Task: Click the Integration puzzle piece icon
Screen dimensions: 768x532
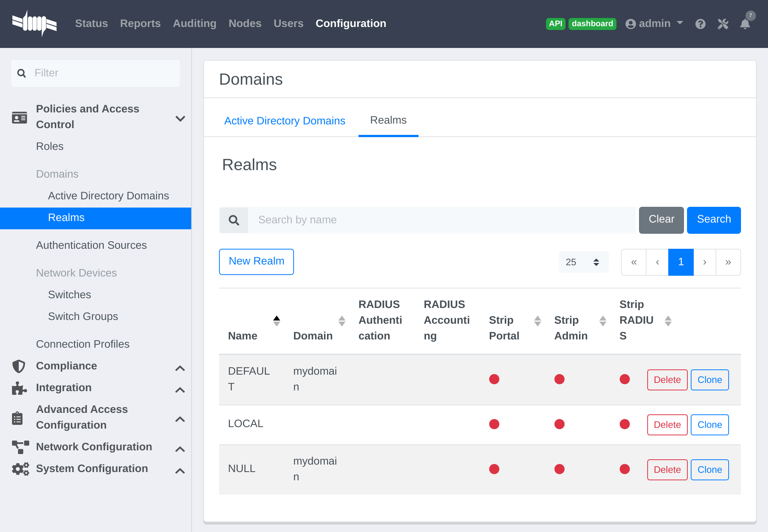Action: pos(19,388)
